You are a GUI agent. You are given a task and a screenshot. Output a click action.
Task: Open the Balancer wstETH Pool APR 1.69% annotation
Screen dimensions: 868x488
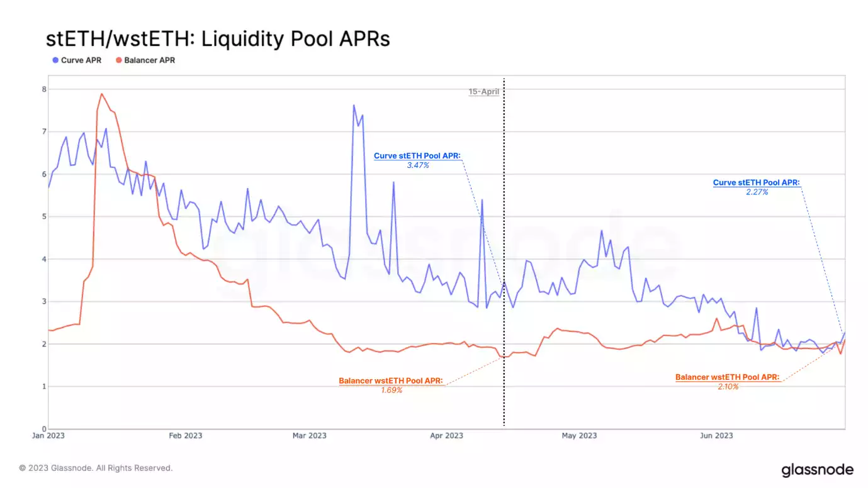tap(391, 385)
